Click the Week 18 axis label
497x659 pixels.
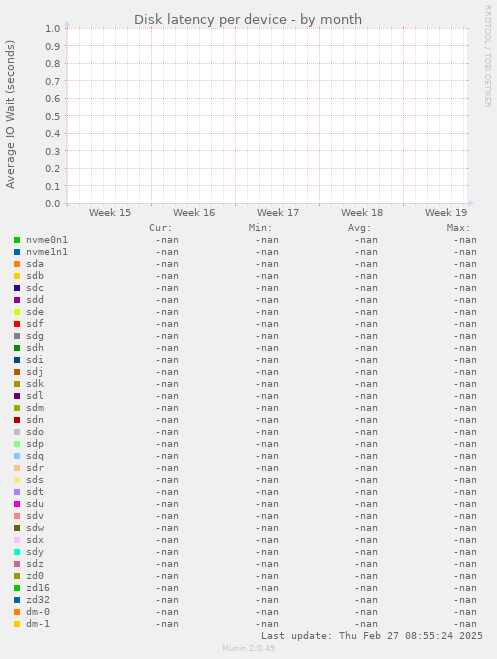point(362,213)
